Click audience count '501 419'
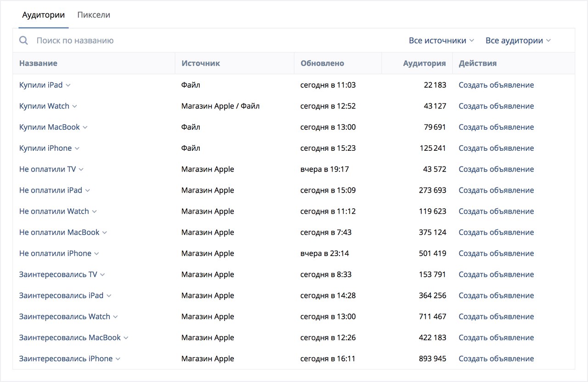 (433, 253)
